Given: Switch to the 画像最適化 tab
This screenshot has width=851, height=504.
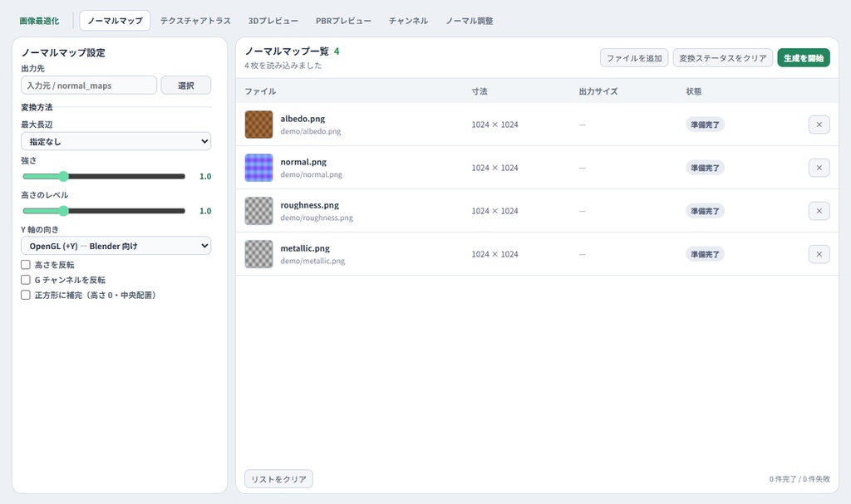Looking at the screenshot, I should point(40,21).
